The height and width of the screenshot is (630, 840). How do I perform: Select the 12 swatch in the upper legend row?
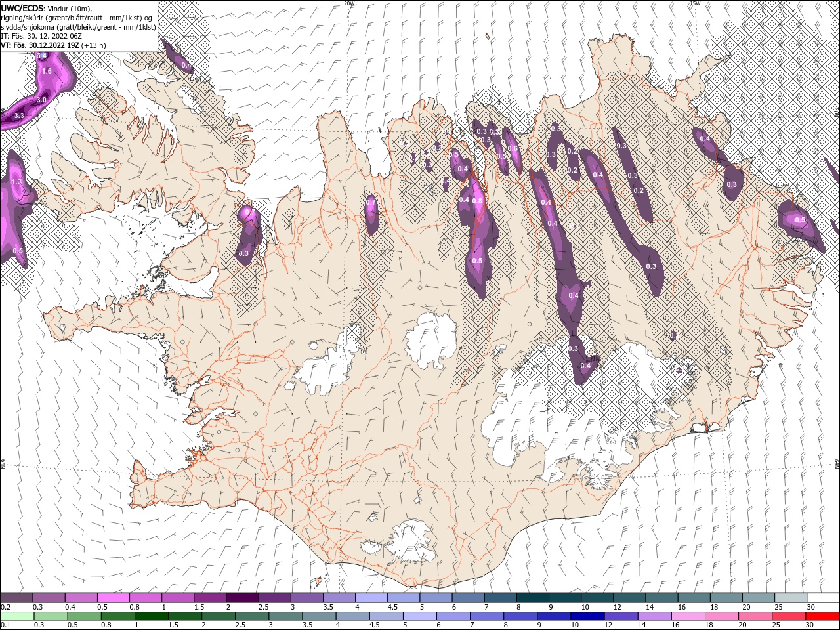coord(629,597)
